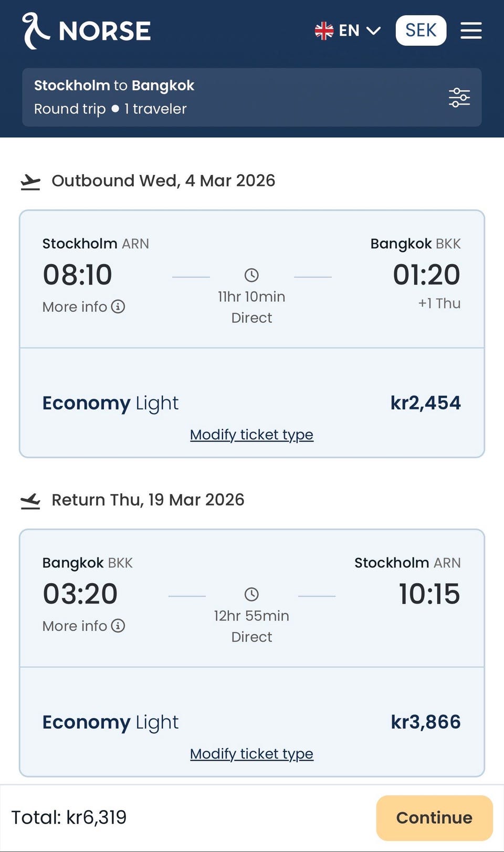Modify ticket type for return flight
Screen dimensions: 504x852
[x=251, y=754]
